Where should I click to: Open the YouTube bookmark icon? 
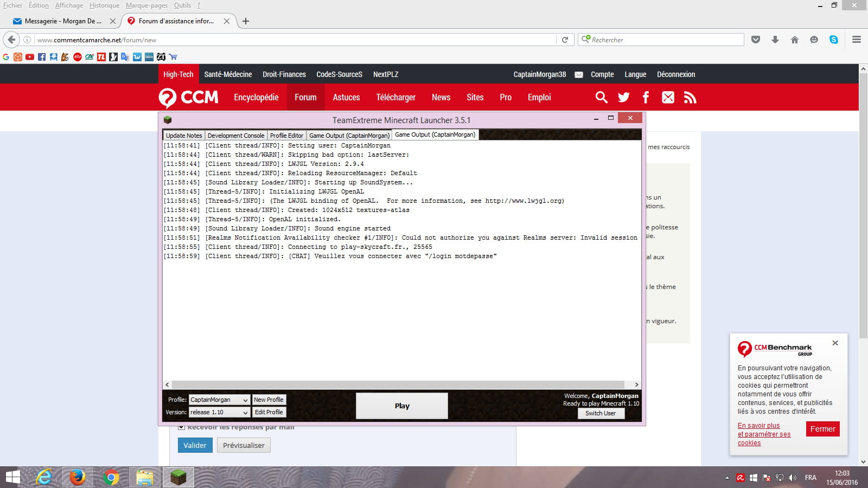(30, 57)
